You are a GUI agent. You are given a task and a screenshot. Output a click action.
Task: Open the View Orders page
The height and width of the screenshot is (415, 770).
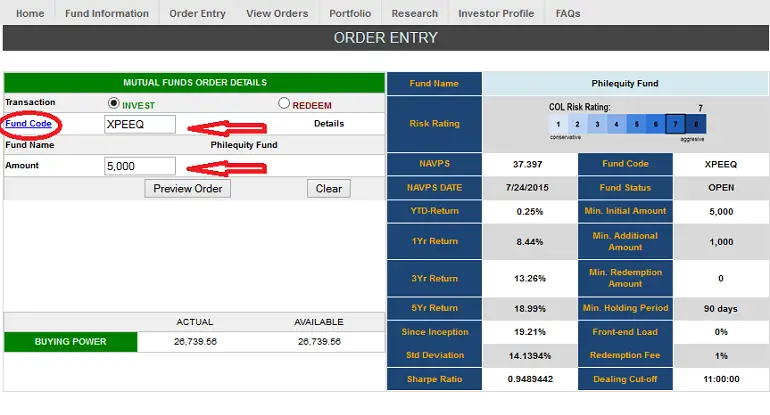tap(277, 13)
